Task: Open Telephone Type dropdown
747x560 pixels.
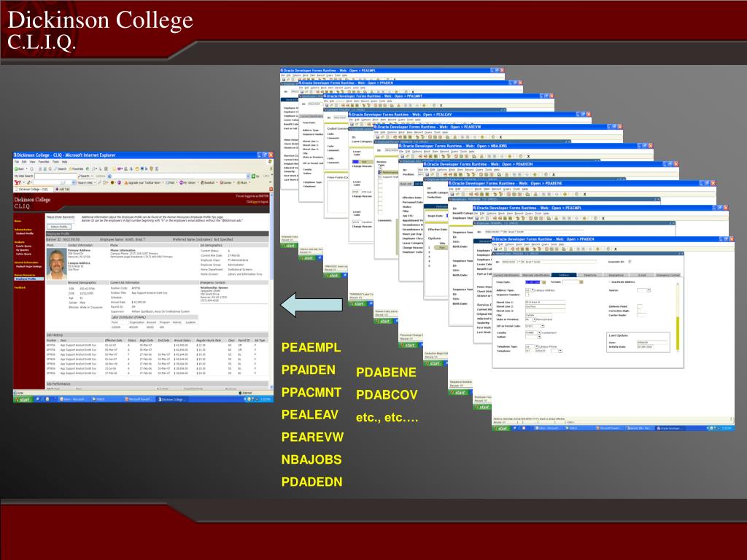Action: 537,346
